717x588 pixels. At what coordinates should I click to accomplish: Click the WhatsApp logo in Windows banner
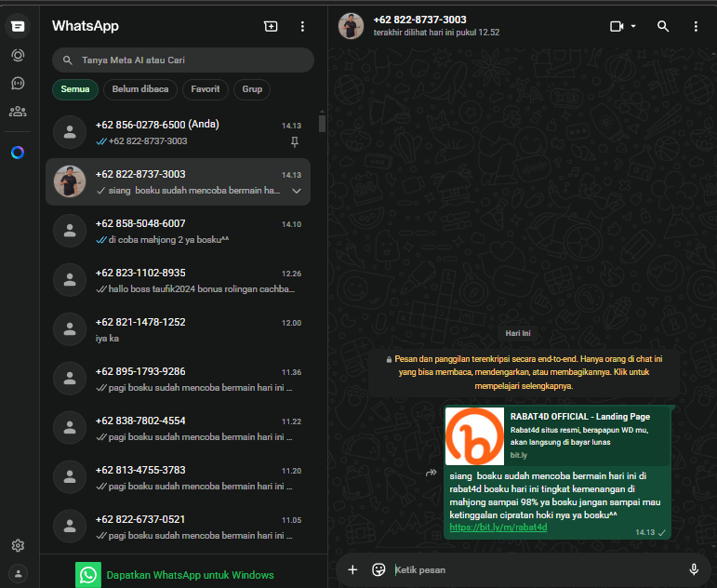[88, 575]
